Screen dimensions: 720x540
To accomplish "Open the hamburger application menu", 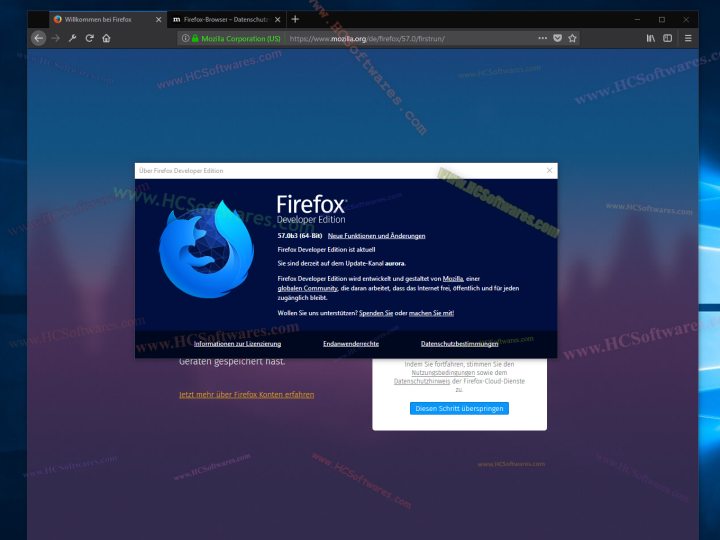I will (688, 38).
